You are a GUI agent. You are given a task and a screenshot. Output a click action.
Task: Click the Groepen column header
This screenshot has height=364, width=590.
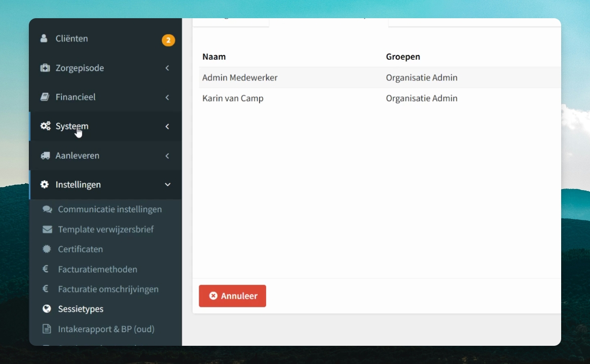[x=403, y=57]
